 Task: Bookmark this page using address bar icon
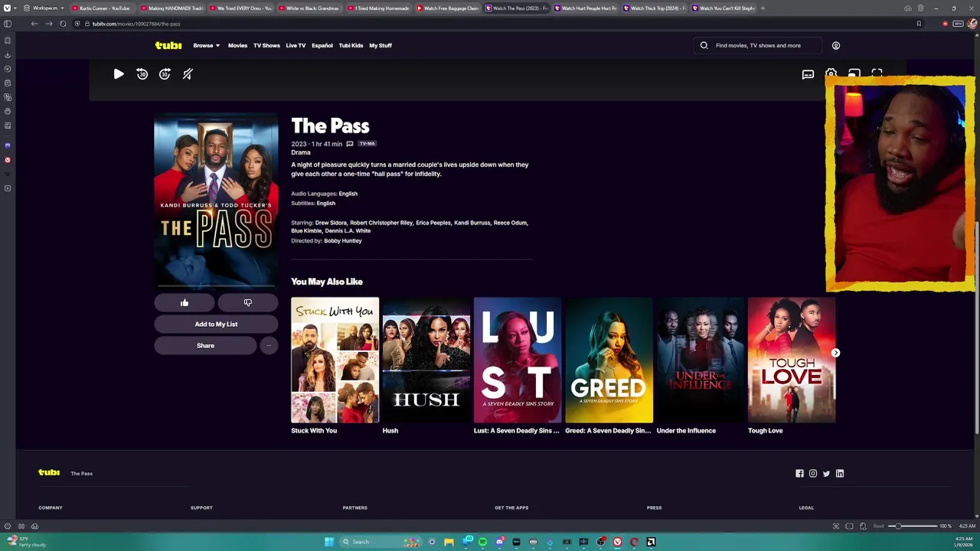coord(919,24)
